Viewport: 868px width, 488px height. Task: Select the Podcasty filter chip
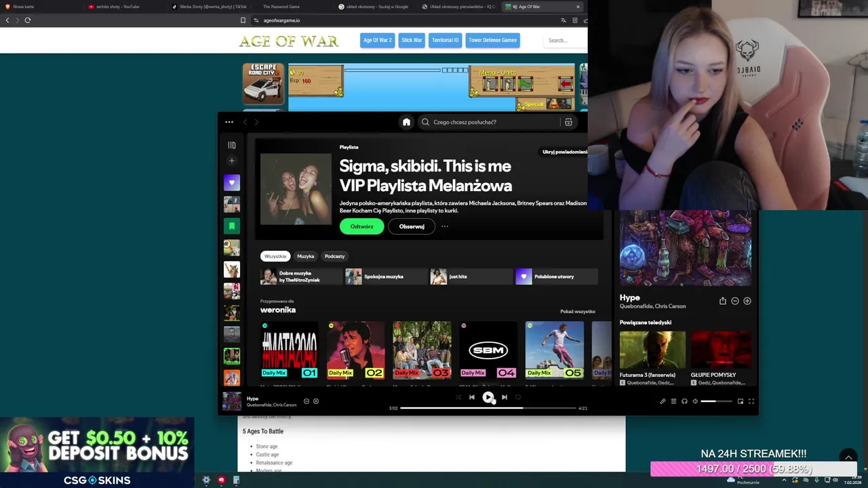click(x=334, y=256)
